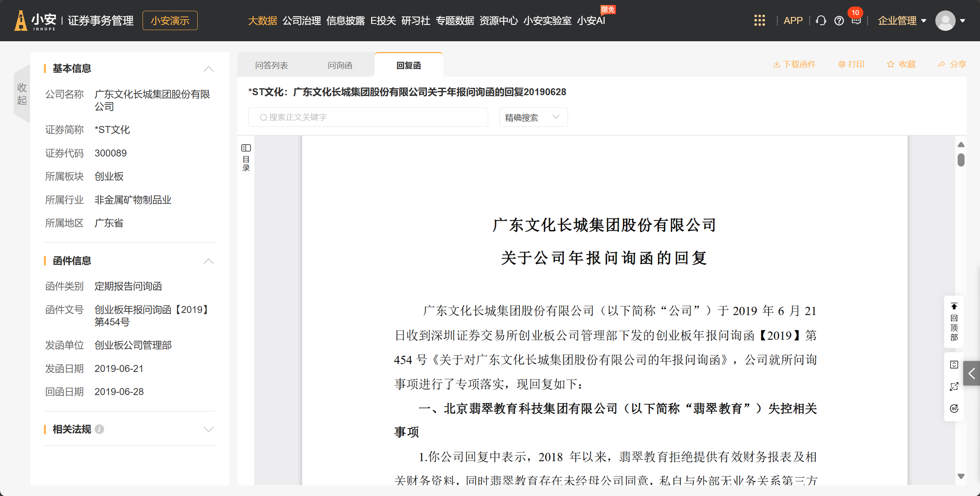
Task: Click the 发函日期 value 2019-06-21
Action: tap(119, 369)
